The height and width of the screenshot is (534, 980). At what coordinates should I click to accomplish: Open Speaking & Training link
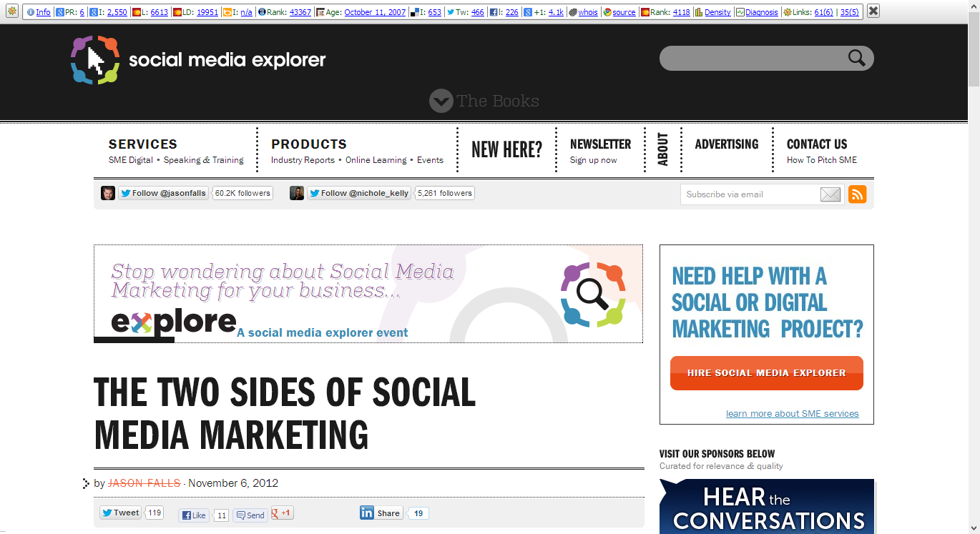(x=204, y=160)
